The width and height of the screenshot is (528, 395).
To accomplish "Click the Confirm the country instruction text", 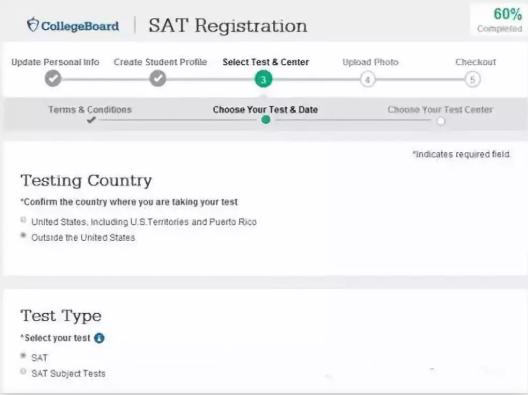I will (129, 202).
